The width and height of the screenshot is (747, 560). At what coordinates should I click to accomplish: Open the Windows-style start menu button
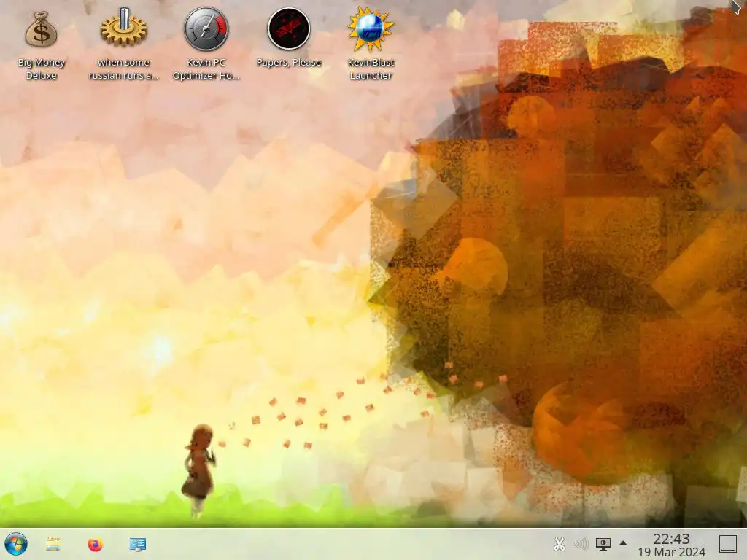click(16, 544)
